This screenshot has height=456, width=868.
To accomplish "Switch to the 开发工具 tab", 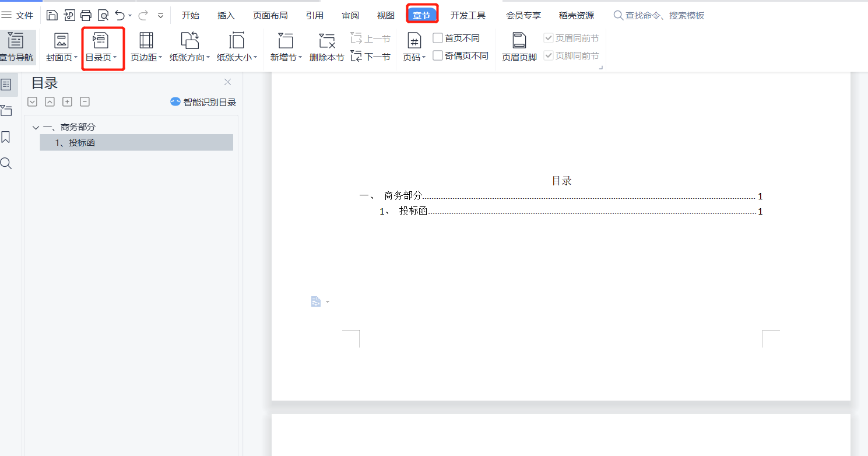I will pyautogui.click(x=468, y=16).
